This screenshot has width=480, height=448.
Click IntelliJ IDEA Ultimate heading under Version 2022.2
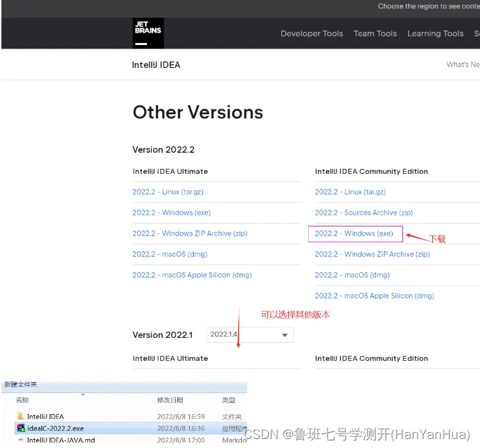(x=170, y=171)
